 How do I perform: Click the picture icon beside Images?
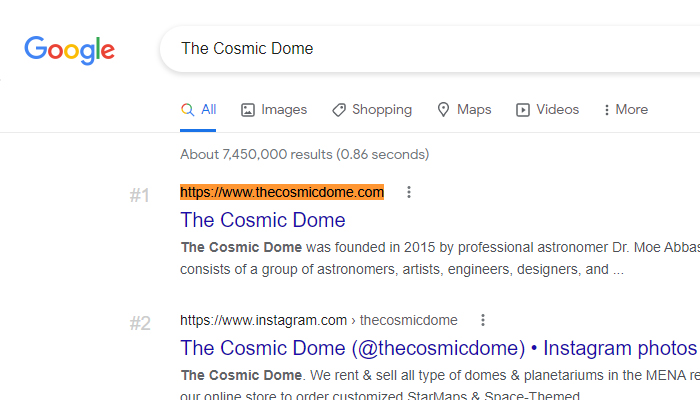(248, 110)
